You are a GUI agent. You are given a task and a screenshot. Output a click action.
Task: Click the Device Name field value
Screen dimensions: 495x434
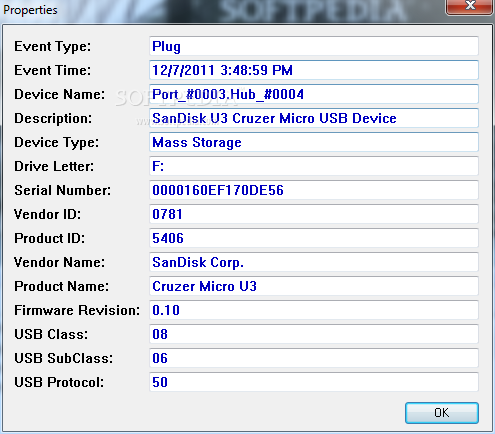click(x=314, y=94)
